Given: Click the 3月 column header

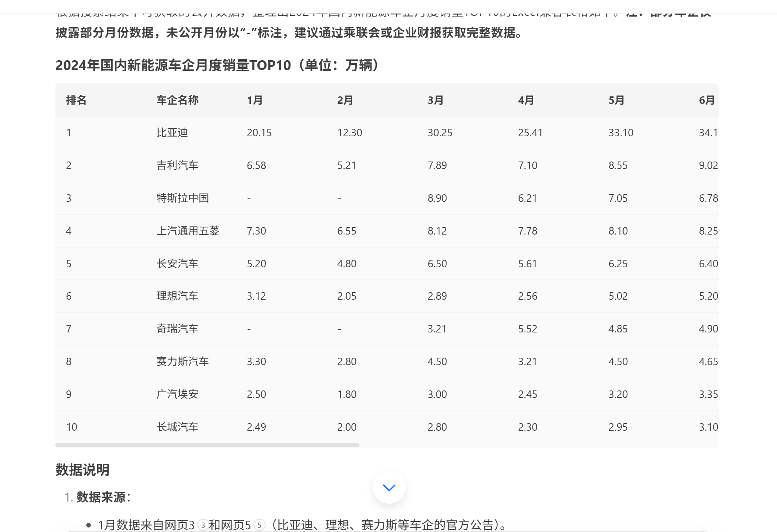Looking at the screenshot, I should [x=435, y=100].
